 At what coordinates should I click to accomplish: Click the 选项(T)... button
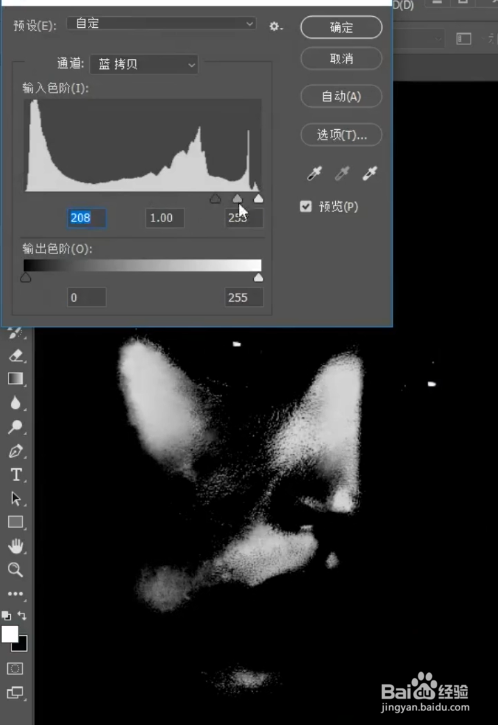click(341, 135)
